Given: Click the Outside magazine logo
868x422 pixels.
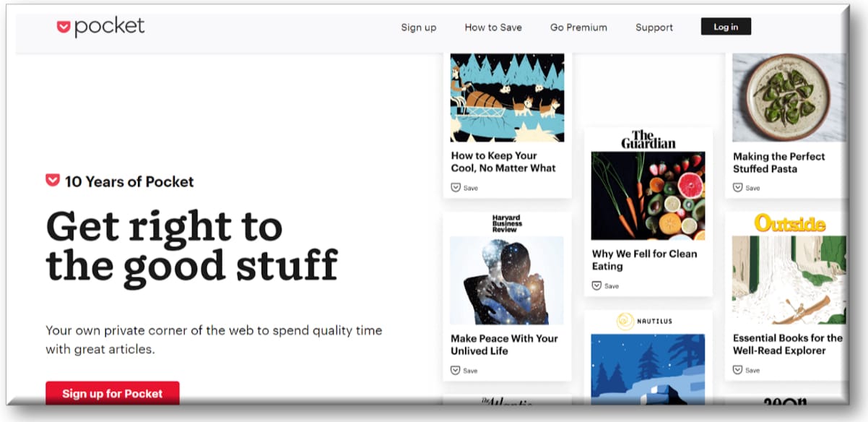Looking at the screenshot, I should [x=789, y=223].
